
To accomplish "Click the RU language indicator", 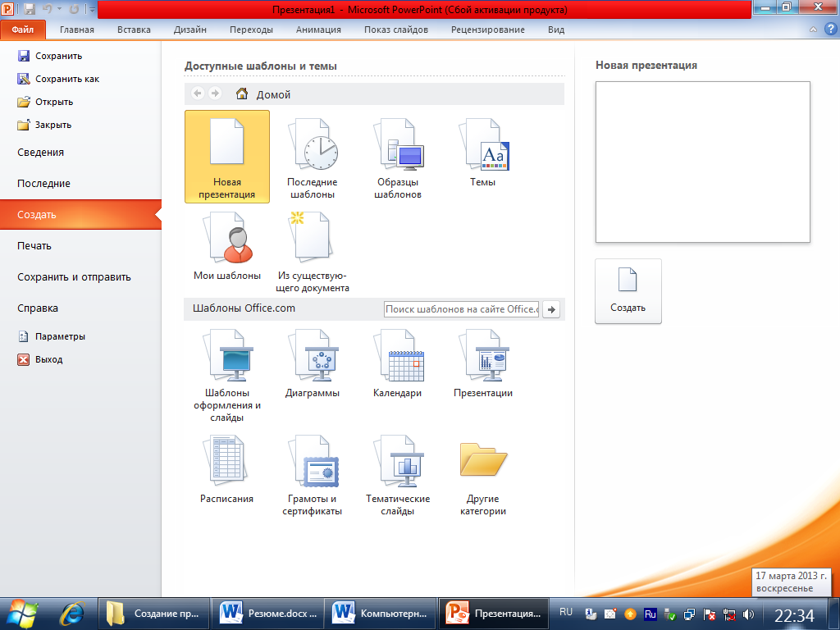I will point(566,612).
